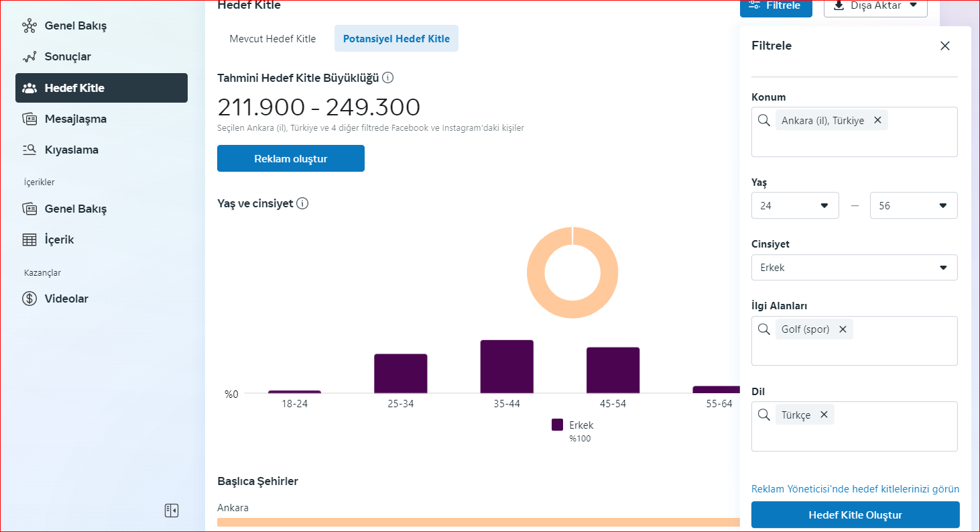Open the Mesajlaşma sidebar item
This screenshot has height=532, width=980.
point(75,119)
